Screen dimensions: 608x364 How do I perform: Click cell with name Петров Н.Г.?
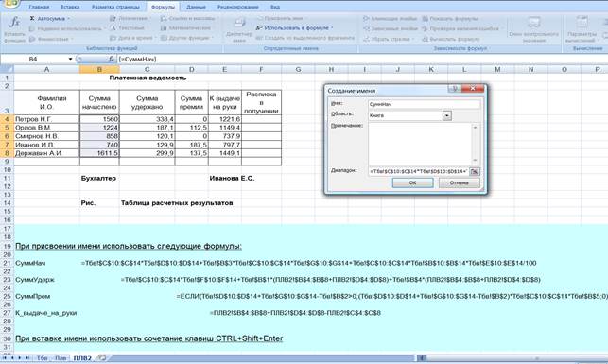pyautogui.click(x=46, y=119)
